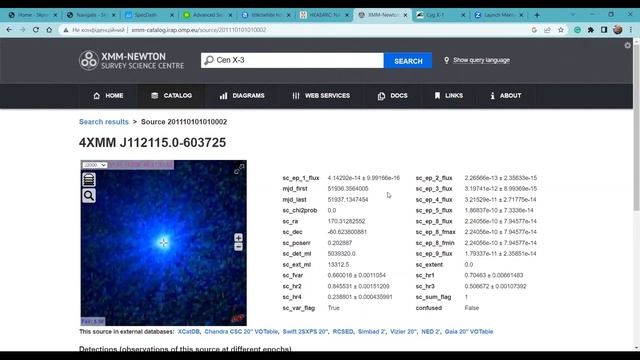Click the Google translate icon in address bar

pyautogui.click(x=534, y=30)
